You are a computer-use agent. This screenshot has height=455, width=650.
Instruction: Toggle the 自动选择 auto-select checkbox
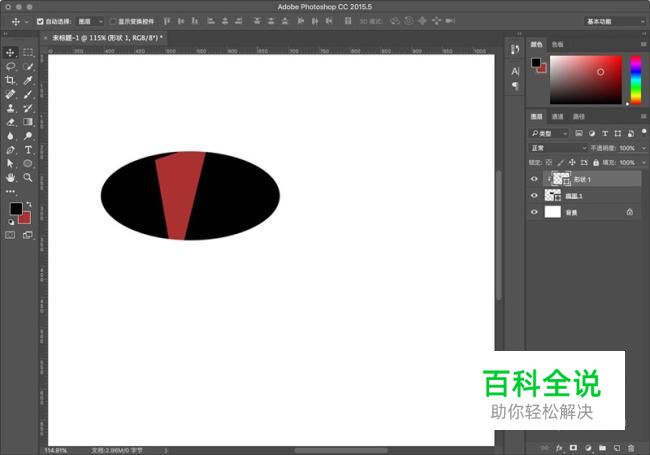click(x=40, y=20)
